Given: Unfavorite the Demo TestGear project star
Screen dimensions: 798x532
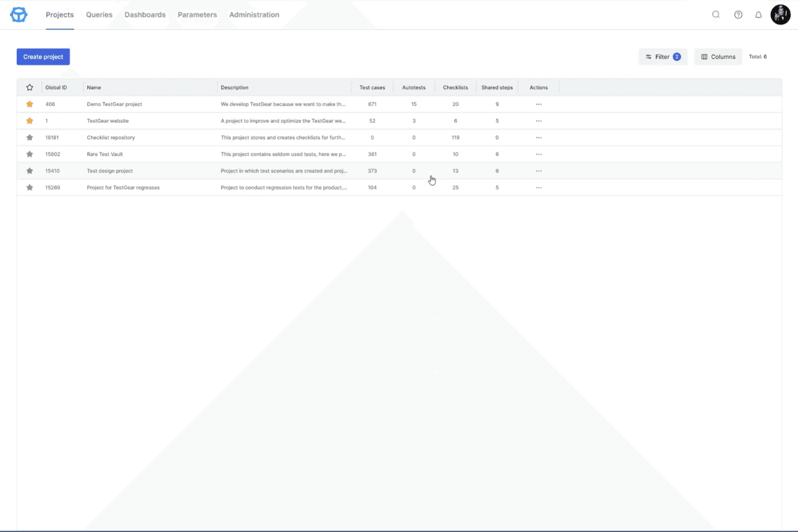Looking at the screenshot, I should point(30,104).
